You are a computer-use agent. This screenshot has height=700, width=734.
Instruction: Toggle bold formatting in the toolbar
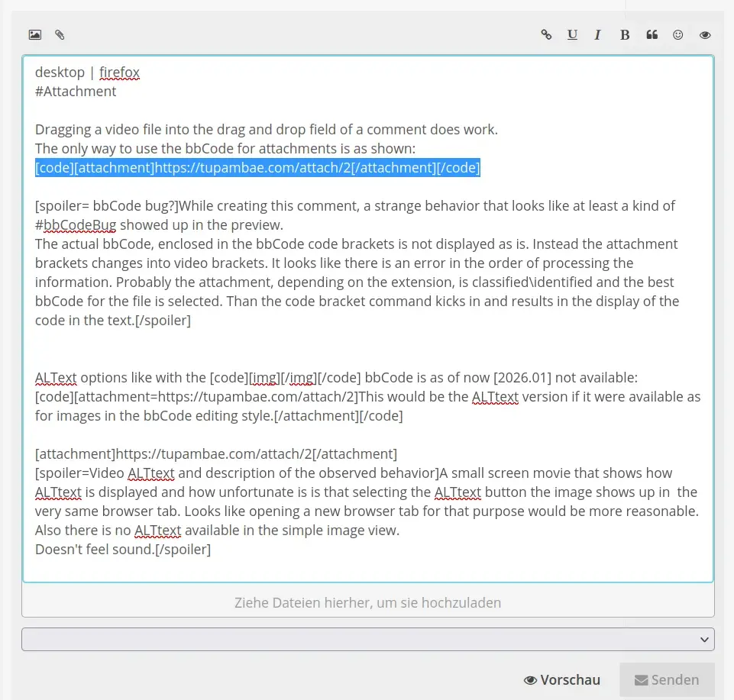(x=624, y=34)
